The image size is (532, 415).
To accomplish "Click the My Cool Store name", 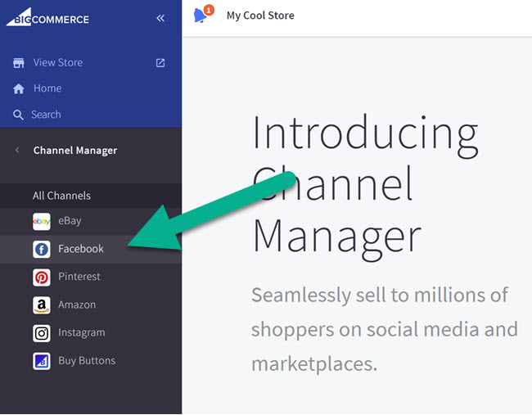I will point(260,16).
